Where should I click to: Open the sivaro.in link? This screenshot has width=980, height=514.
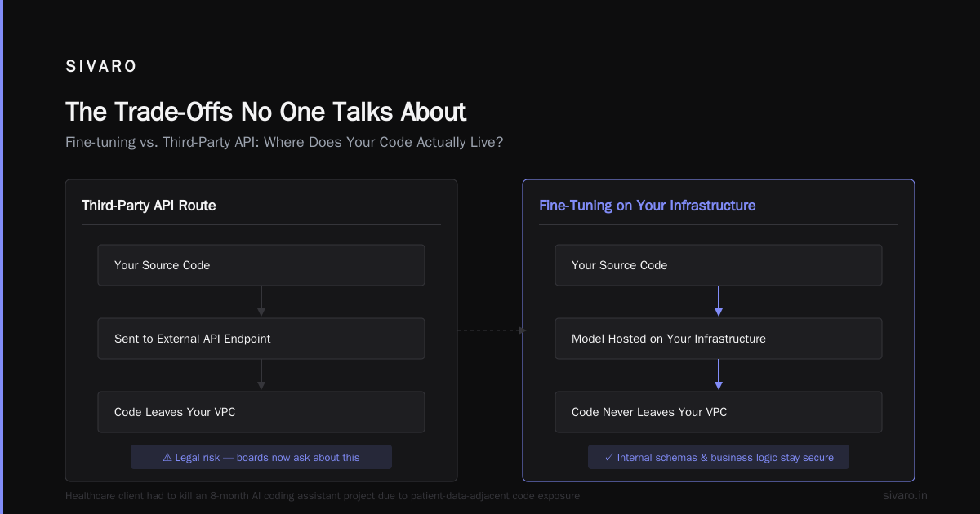click(x=905, y=495)
